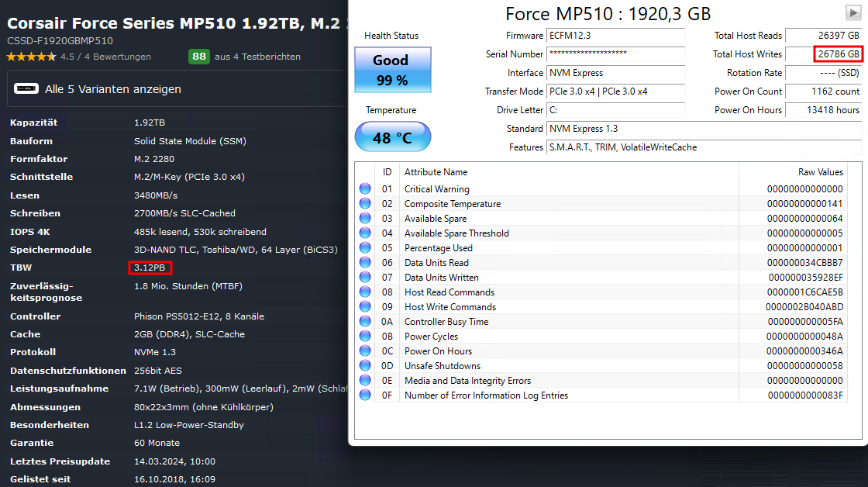The image size is (868, 487).
Task: Click the Attribute Name column header
Action: point(436,172)
